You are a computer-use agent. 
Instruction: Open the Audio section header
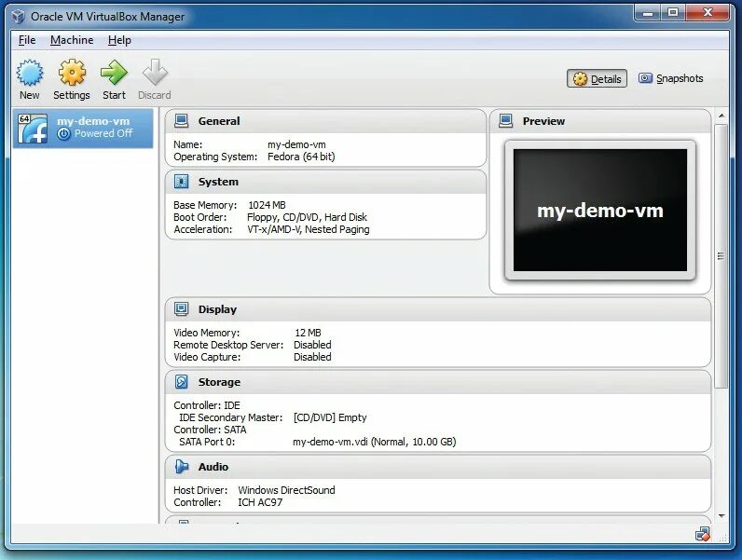coord(438,466)
